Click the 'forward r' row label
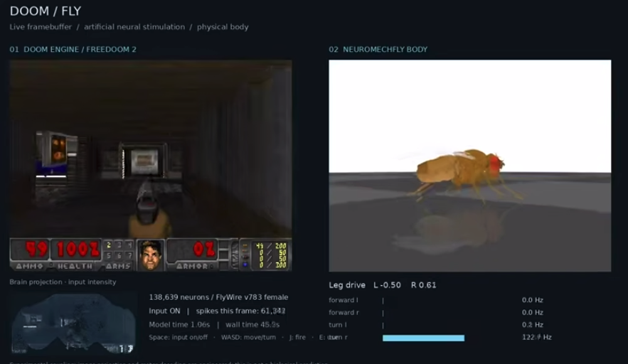628x364 pixels. [x=344, y=312]
